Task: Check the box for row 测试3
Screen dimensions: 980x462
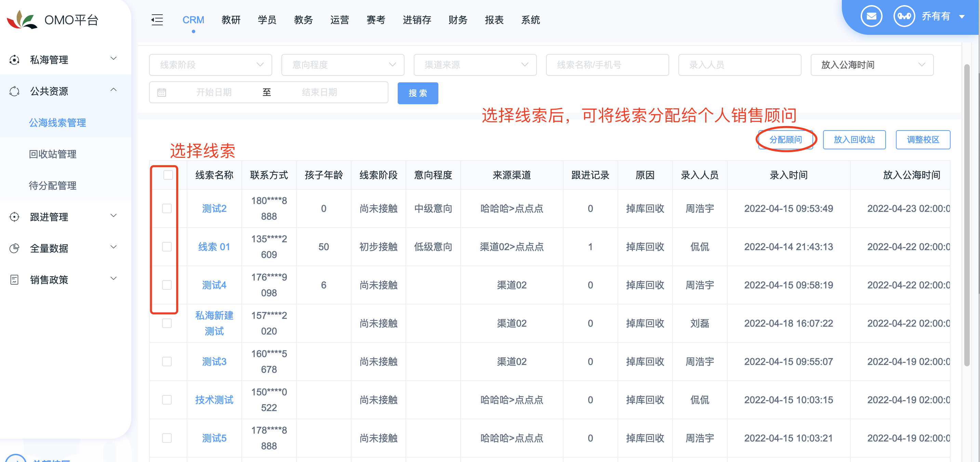Action: 167,362
